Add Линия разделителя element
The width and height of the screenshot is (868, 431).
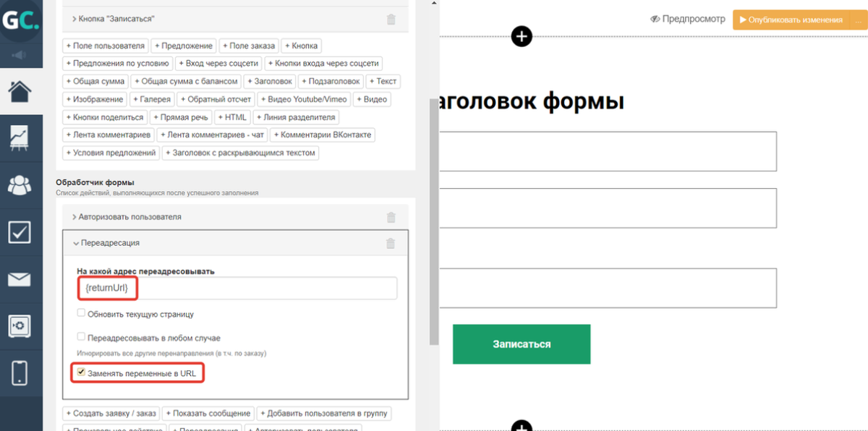coord(297,117)
